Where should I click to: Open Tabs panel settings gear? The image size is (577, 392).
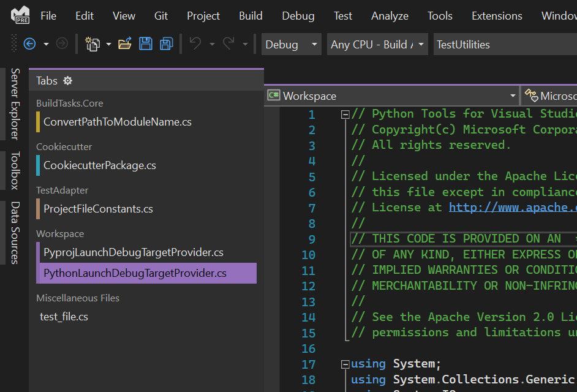68,81
